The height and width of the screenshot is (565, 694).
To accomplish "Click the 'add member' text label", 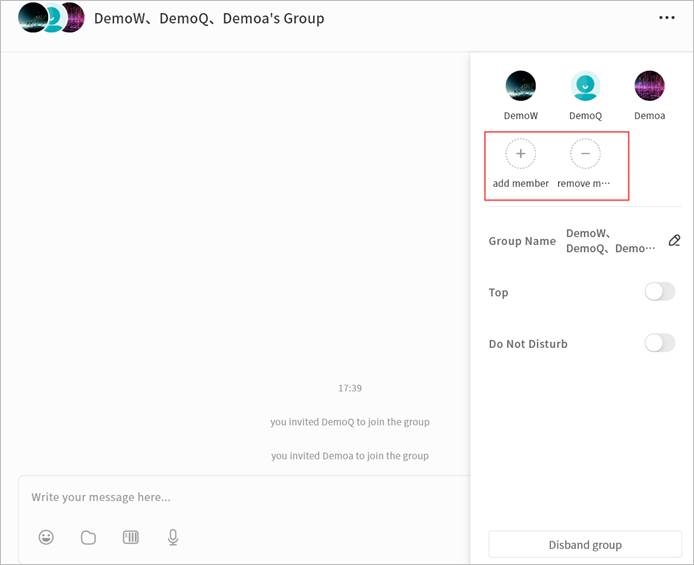I will [520, 184].
